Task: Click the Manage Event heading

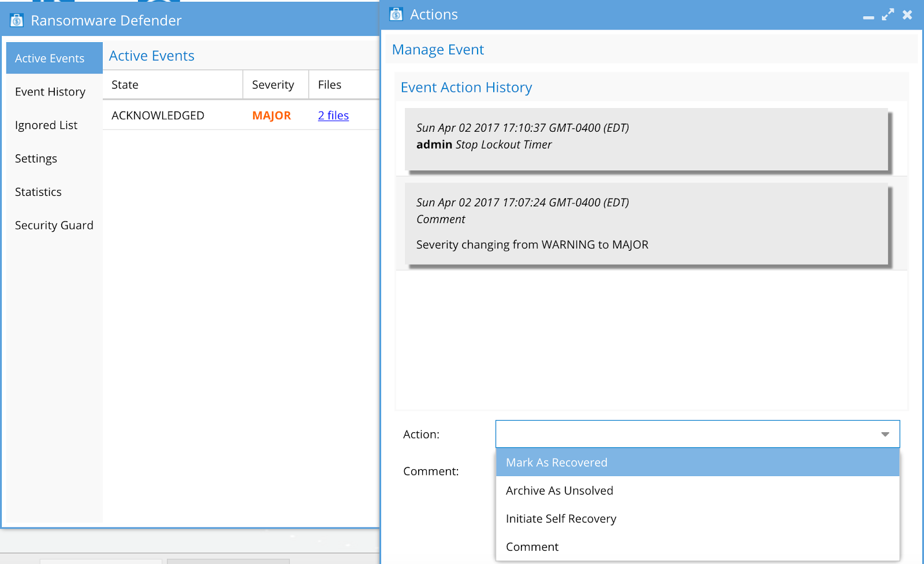Action: [438, 50]
